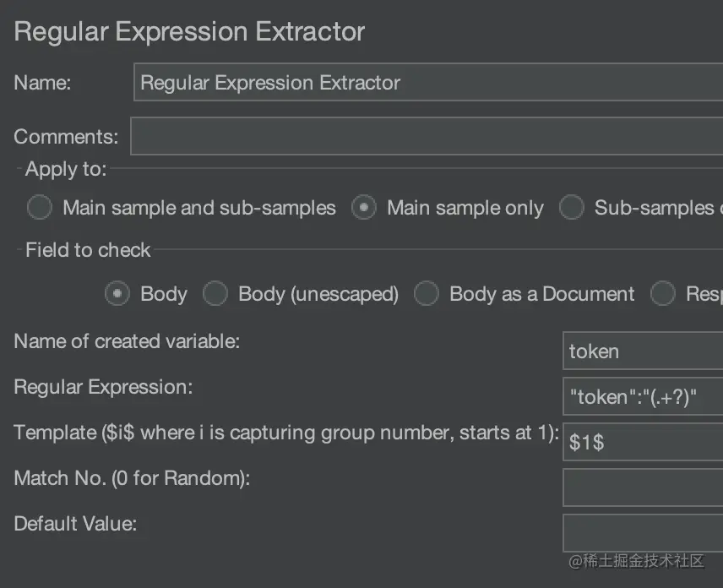723x588 pixels.
Task: Click the Apply to: group label
Action: tap(66, 169)
